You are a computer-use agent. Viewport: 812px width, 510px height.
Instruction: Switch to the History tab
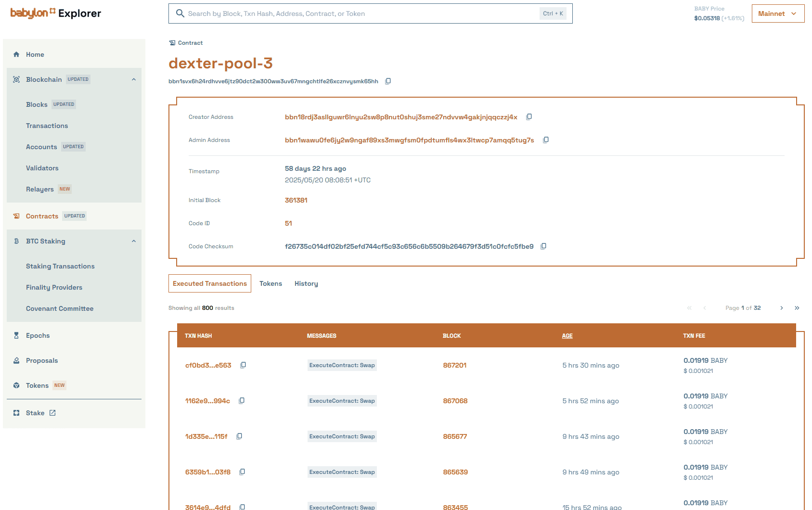point(306,283)
